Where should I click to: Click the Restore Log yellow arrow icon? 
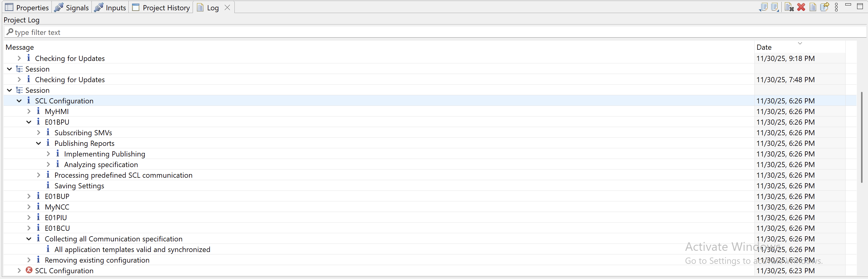coord(824,7)
